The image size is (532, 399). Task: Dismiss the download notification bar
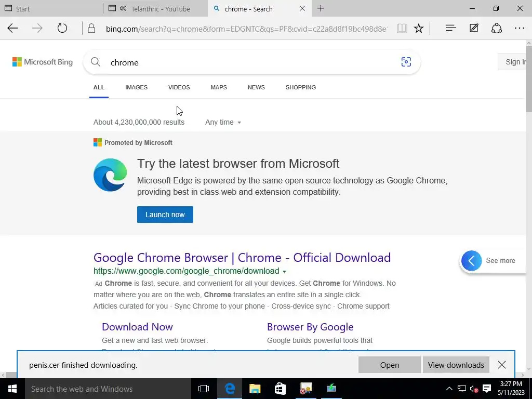tap(502, 365)
